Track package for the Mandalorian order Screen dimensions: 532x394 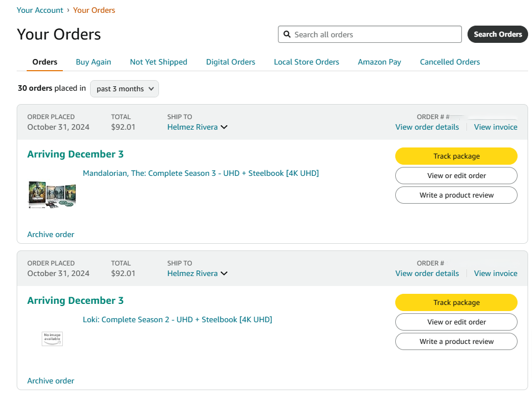(456, 156)
